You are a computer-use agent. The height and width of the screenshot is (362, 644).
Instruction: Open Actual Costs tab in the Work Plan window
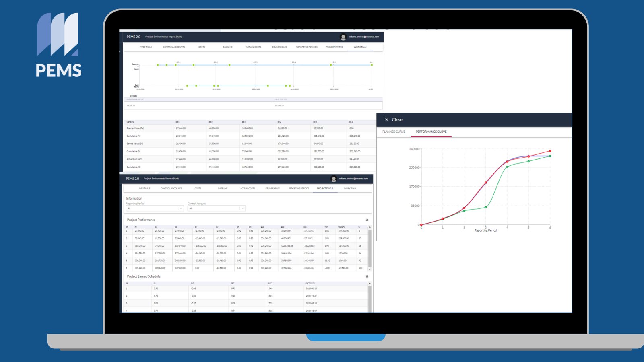tap(254, 47)
